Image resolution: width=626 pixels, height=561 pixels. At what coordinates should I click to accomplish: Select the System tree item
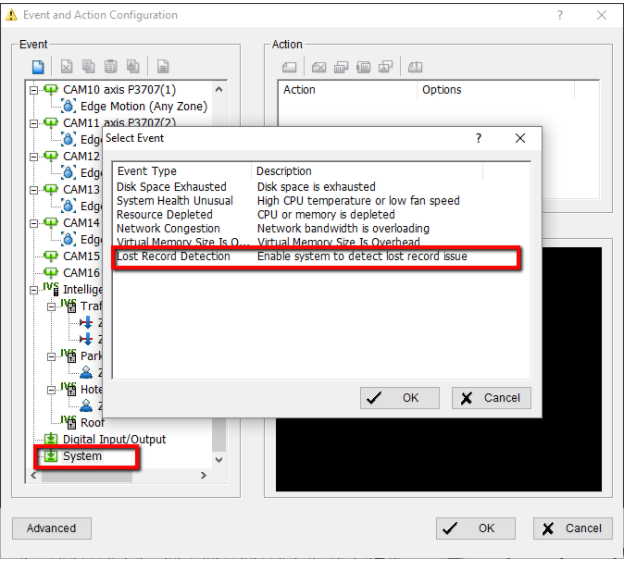coord(82,457)
